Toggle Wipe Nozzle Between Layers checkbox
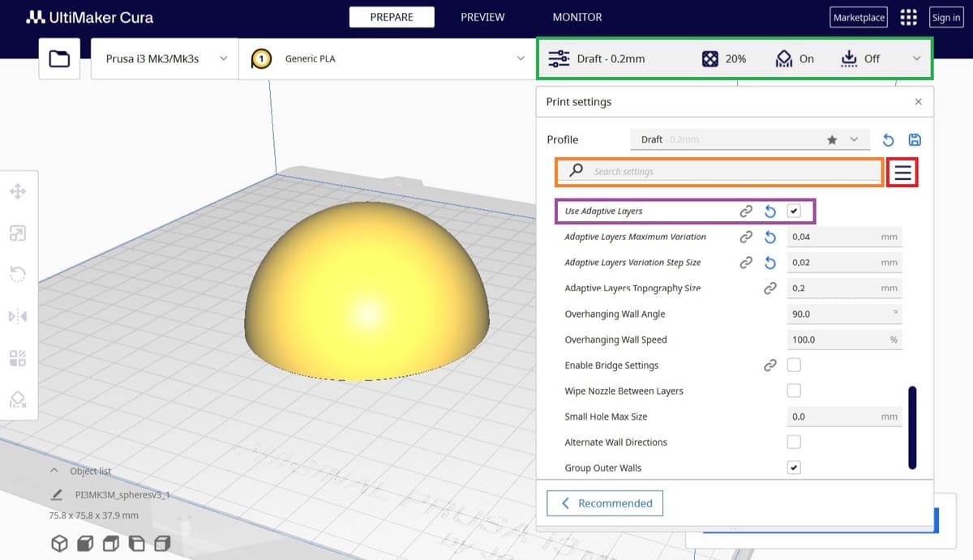The height and width of the screenshot is (560, 973). coord(794,391)
